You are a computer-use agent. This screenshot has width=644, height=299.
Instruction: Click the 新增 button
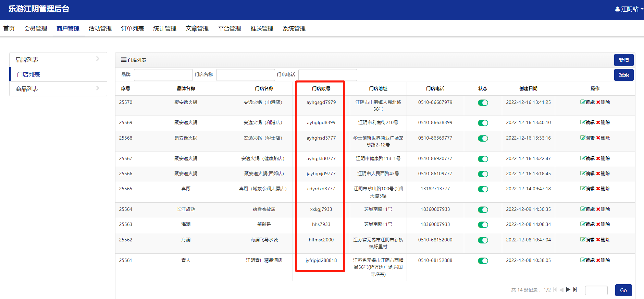pyautogui.click(x=623, y=60)
